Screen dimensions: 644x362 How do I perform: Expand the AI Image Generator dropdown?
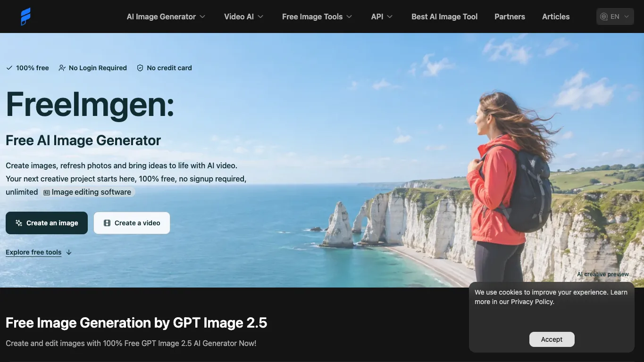[166, 16]
